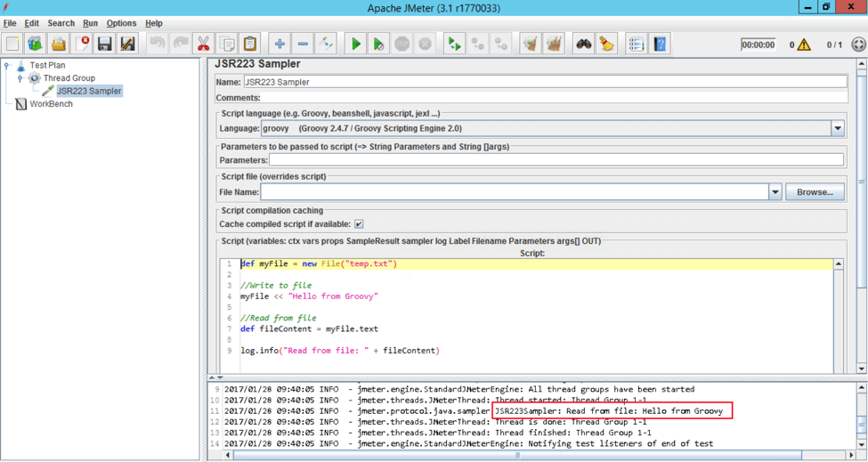This screenshot has height=462, width=868.
Task: Click the Save test plan floppy icon
Action: tap(105, 44)
